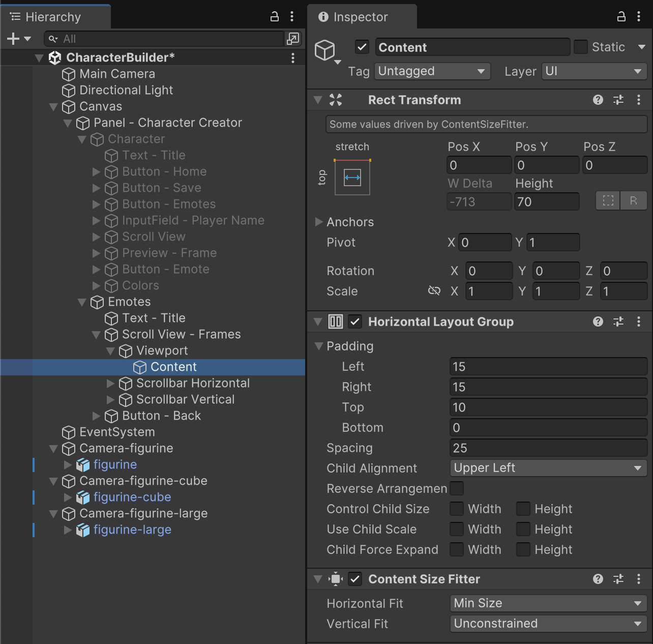Click the Horizontal Layout Group preset icon
Screen dimensions: 653x644
point(618,321)
